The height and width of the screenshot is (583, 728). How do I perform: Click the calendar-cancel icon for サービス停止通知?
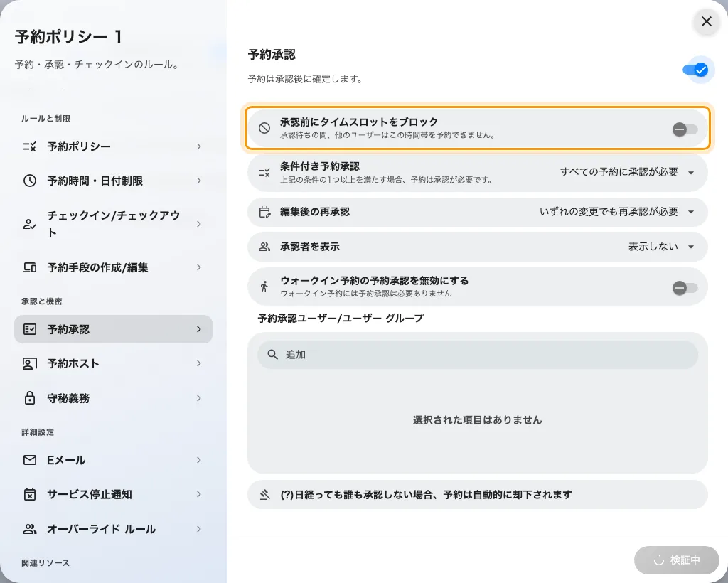coord(30,494)
